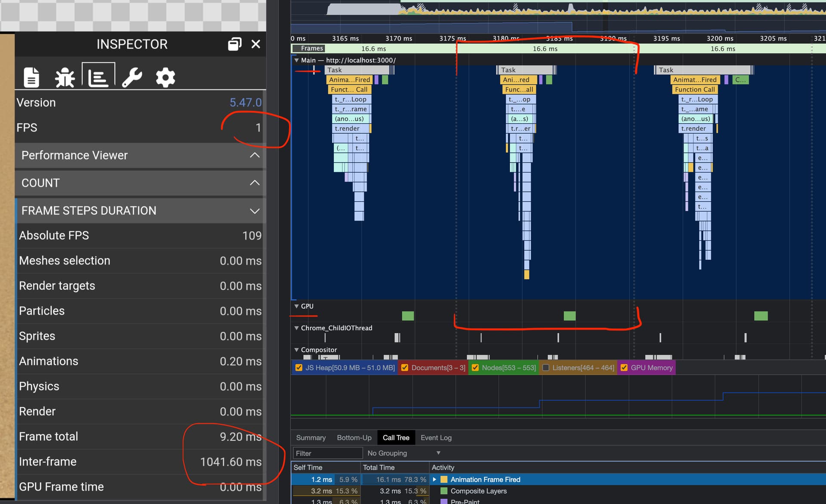Sort by the Self Time column header
The height and width of the screenshot is (504, 826).
pyautogui.click(x=308, y=467)
